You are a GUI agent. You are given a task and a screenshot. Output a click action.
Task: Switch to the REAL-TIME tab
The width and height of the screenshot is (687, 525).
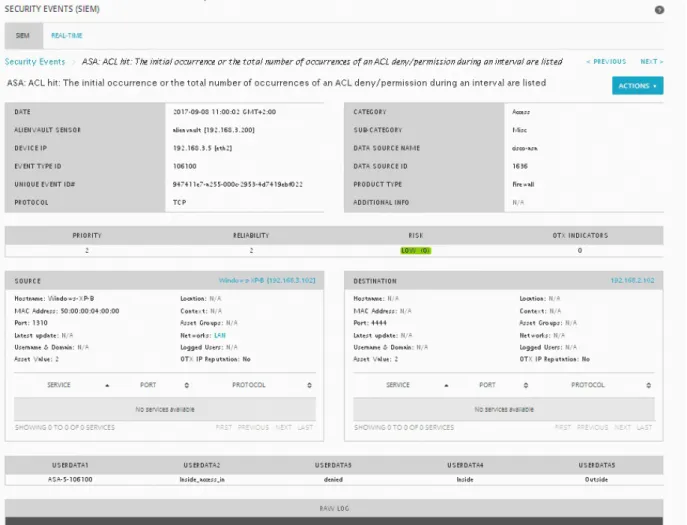(x=67, y=35)
